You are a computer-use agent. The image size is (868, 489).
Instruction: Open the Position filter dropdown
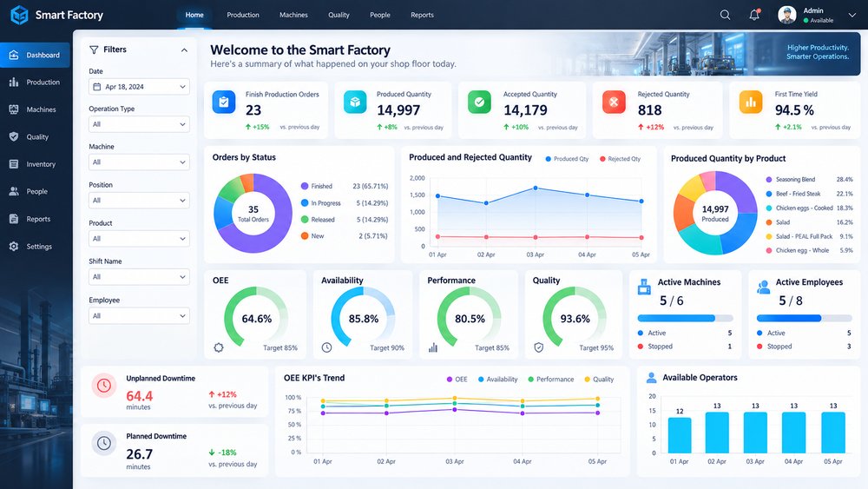[139, 201]
